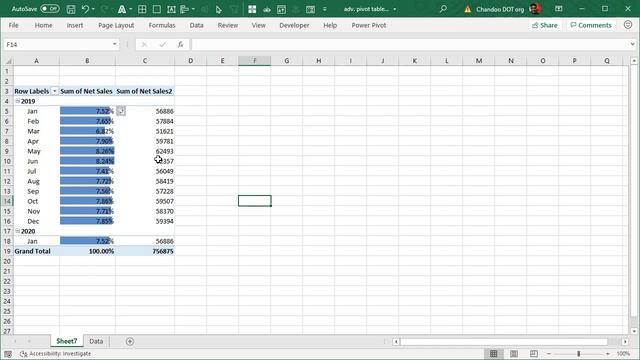Click the zoom slider handle
Screen dimensions: 640x360
[x=578, y=353]
